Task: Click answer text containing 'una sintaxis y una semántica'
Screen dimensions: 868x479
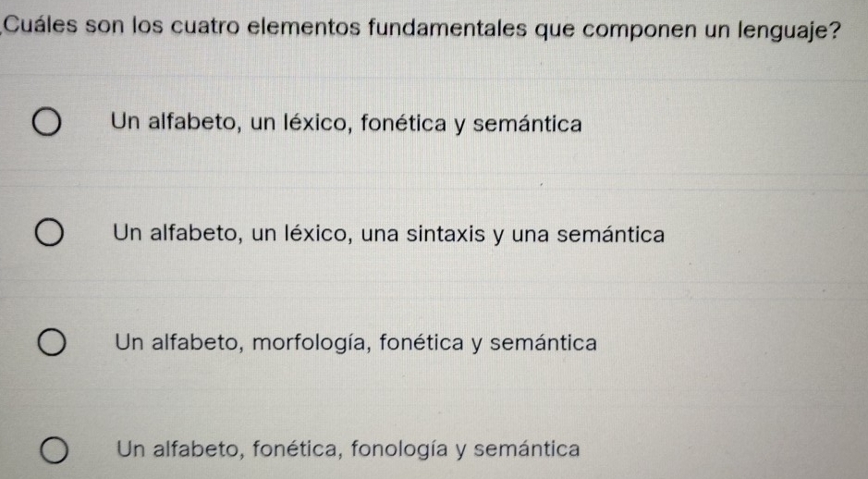Action: pos(389,233)
